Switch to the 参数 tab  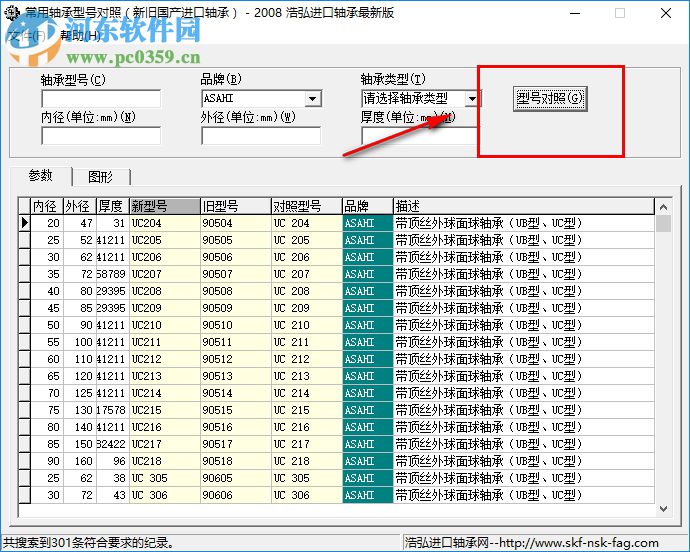(41, 176)
